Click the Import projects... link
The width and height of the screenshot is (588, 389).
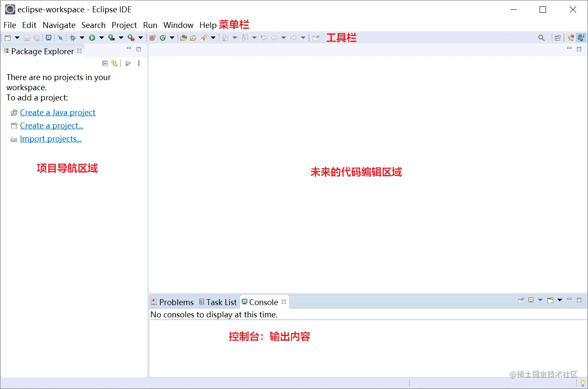(x=51, y=139)
